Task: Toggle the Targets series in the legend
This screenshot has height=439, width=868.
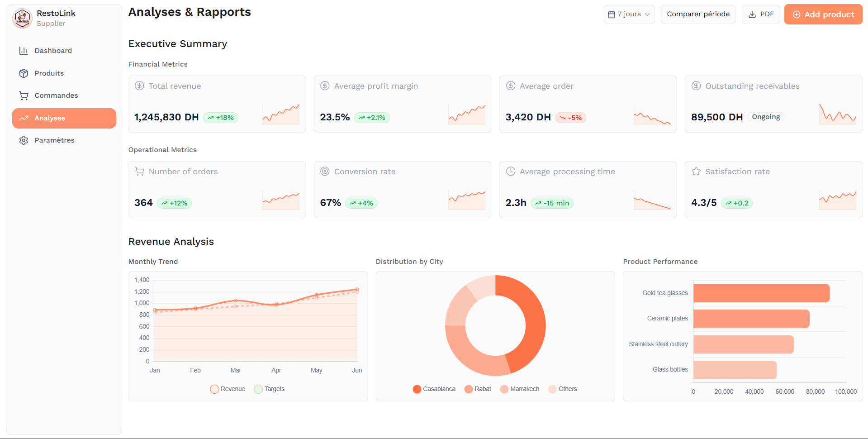Action: tap(270, 389)
